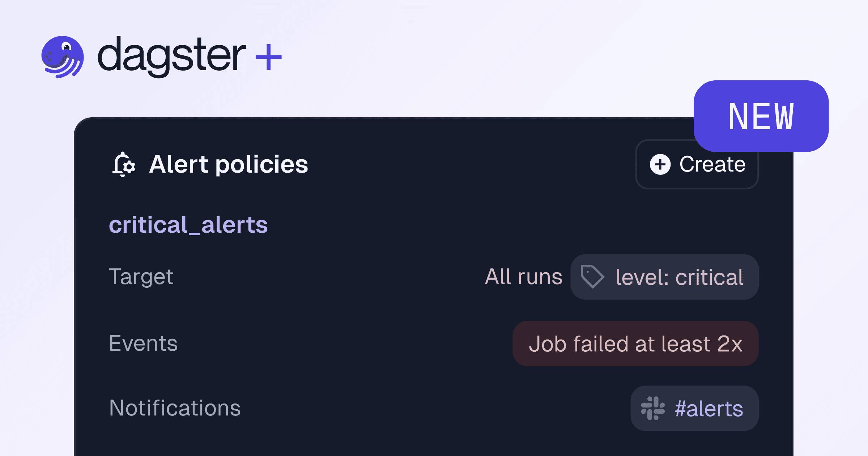Select the Target row label
This screenshot has width=868, height=456.
coord(141,277)
